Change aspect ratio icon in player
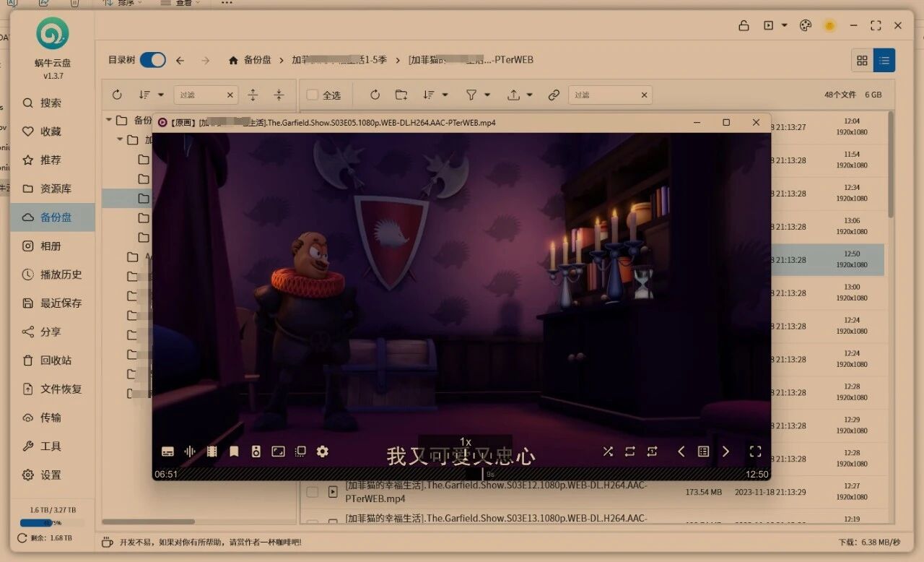 click(278, 451)
